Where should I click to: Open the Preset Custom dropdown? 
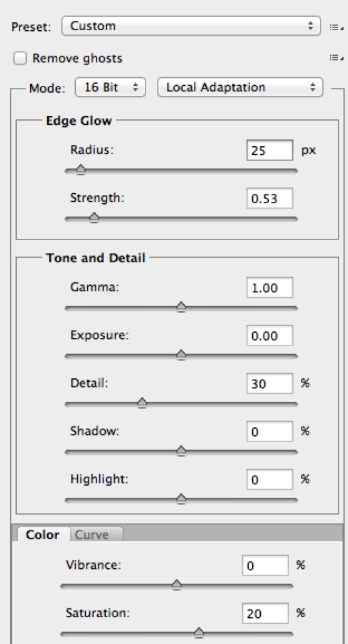(x=191, y=26)
